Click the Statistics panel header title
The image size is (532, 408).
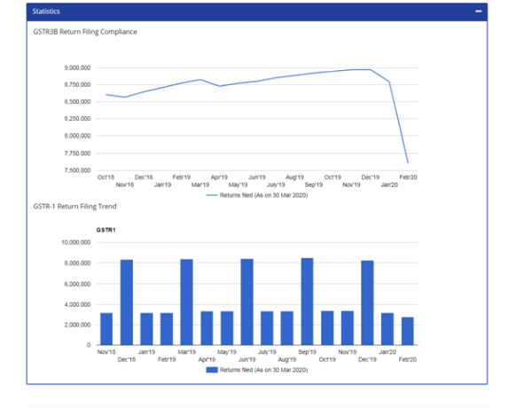tap(47, 12)
